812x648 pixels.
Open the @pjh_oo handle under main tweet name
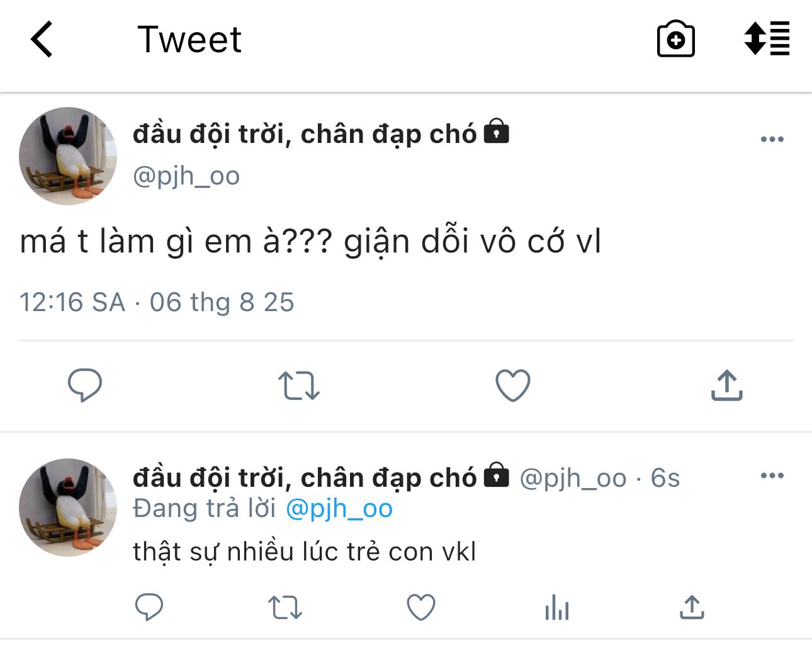[x=186, y=176]
